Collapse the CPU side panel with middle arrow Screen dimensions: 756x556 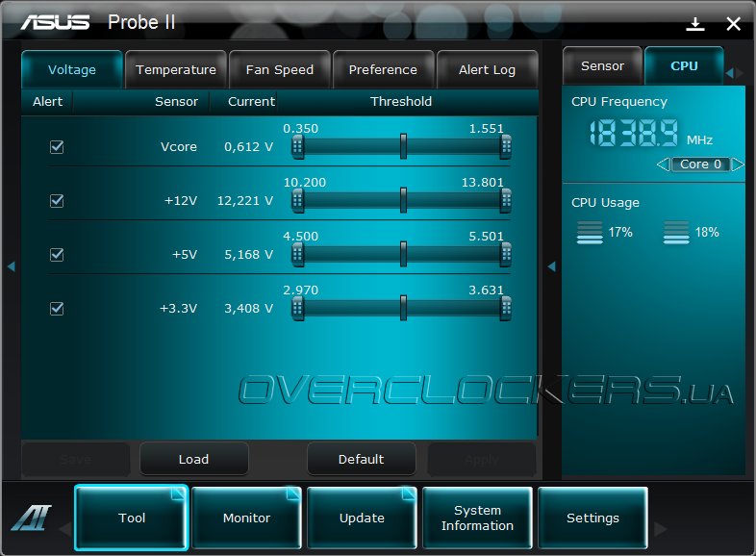click(x=551, y=266)
